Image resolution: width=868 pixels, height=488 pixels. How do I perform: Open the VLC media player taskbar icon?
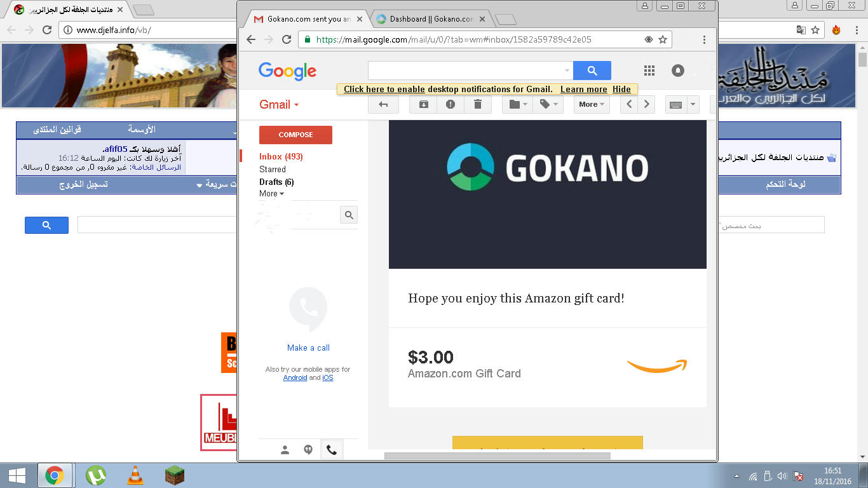point(135,475)
